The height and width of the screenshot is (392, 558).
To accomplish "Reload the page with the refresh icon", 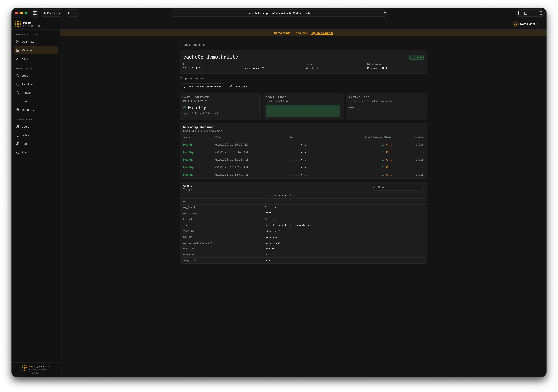I will 385,13.
